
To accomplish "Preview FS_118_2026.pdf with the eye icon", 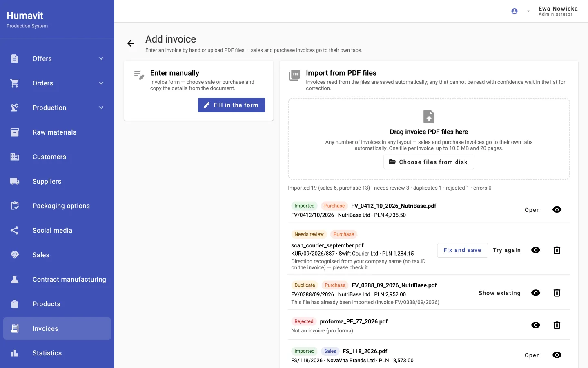I will (x=557, y=355).
